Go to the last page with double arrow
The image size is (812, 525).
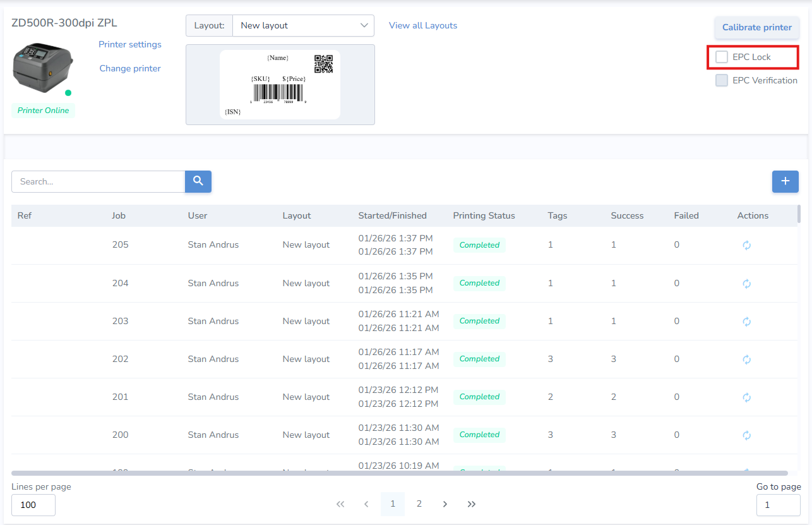471,504
